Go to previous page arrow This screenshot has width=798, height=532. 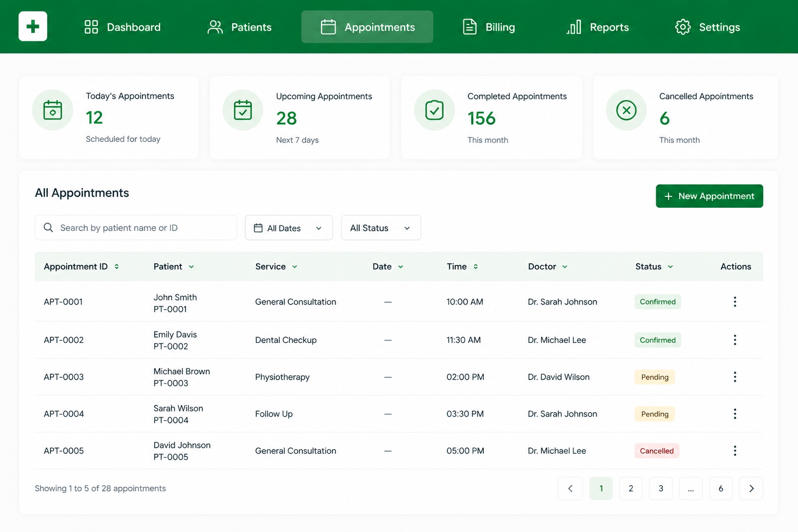point(570,488)
